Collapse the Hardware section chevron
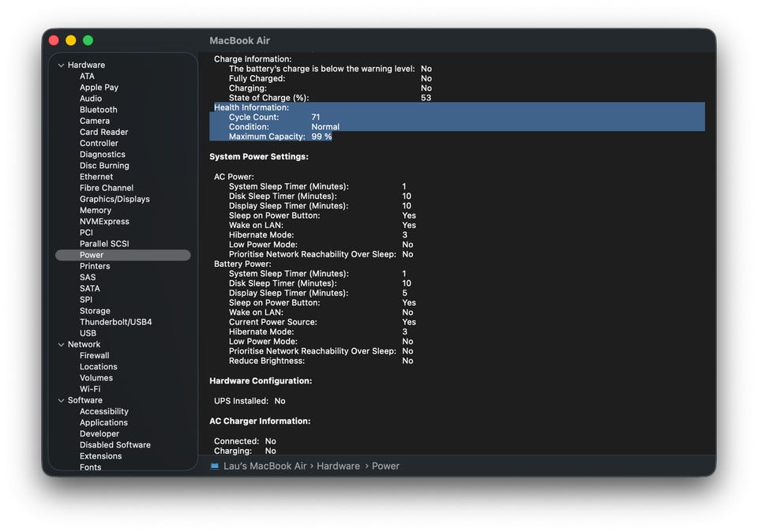Viewport: 758px width, 532px height. (x=62, y=66)
